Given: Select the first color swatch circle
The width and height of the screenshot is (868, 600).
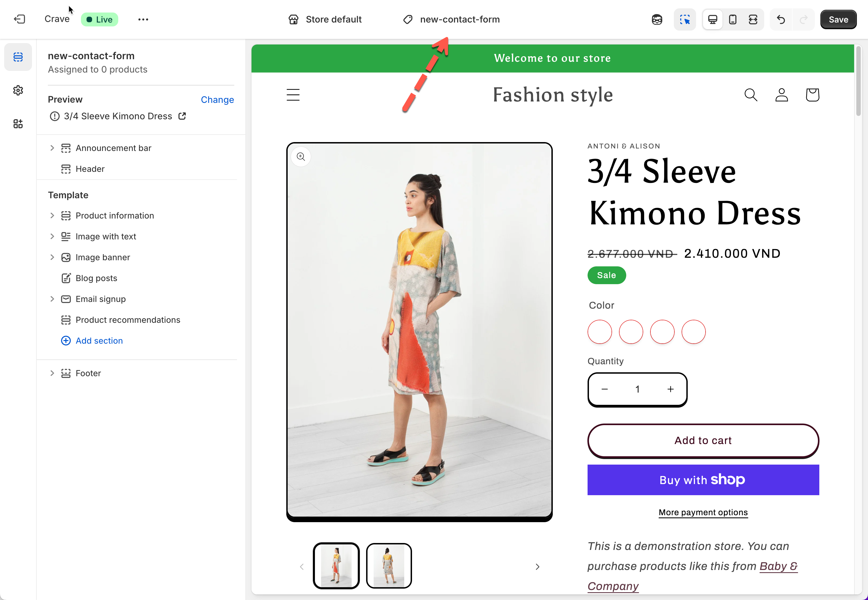Looking at the screenshot, I should pyautogui.click(x=600, y=332).
